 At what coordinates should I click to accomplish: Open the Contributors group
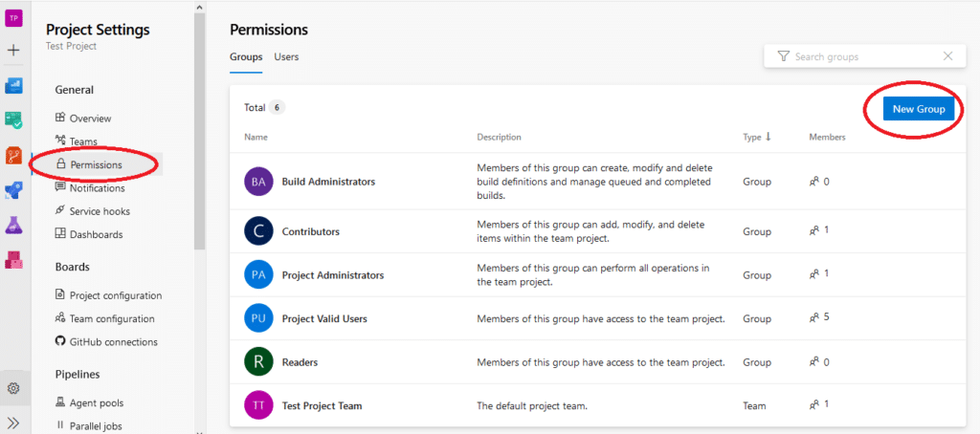pos(311,231)
